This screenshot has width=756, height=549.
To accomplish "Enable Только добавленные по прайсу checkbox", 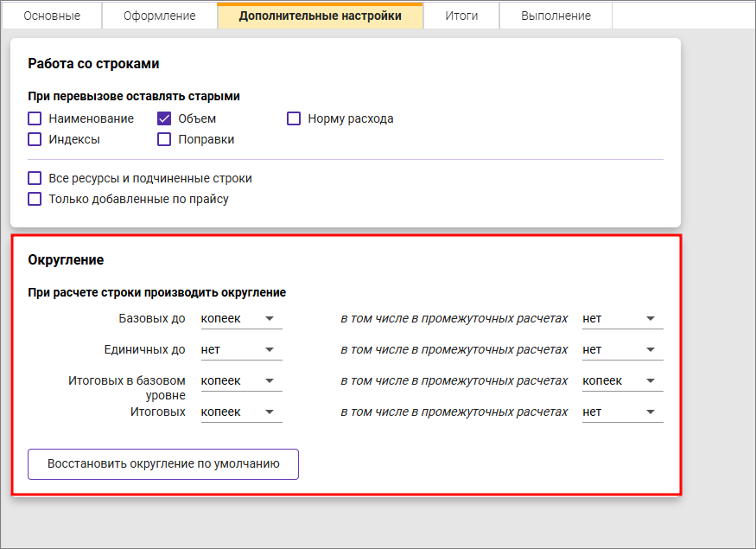I will (x=35, y=199).
